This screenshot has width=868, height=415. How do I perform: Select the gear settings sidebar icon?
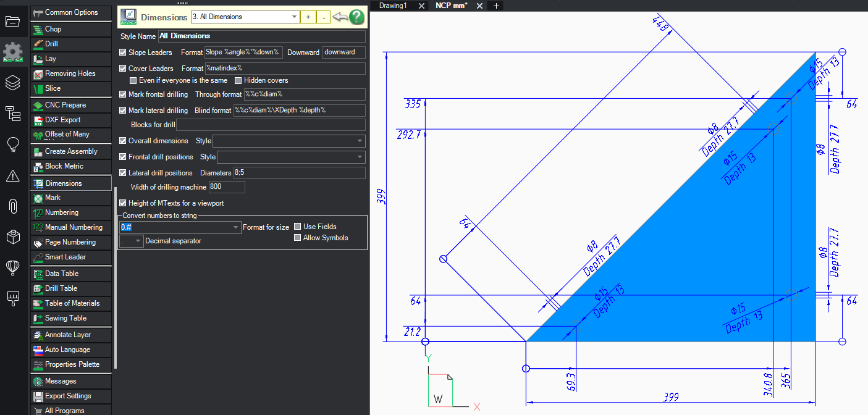(x=12, y=52)
